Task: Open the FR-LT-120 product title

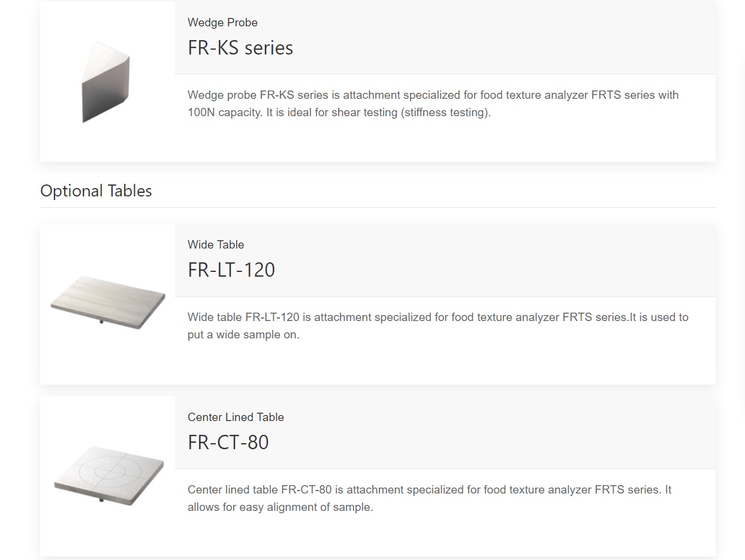Action: (231, 270)
